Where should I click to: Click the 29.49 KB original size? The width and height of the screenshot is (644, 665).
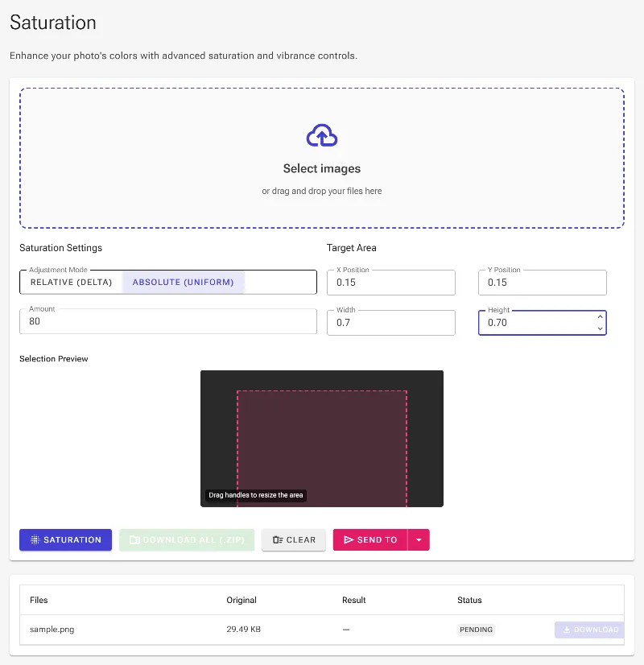tap(243, 630)
